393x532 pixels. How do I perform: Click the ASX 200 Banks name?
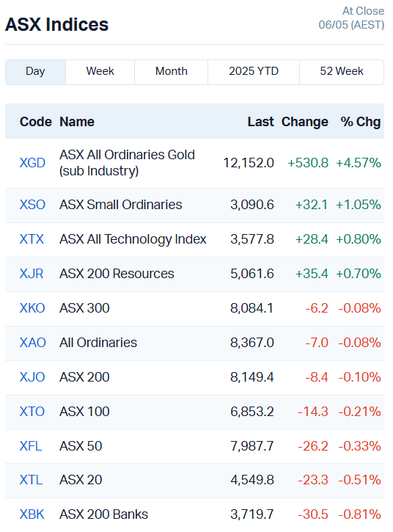(104, 514)
